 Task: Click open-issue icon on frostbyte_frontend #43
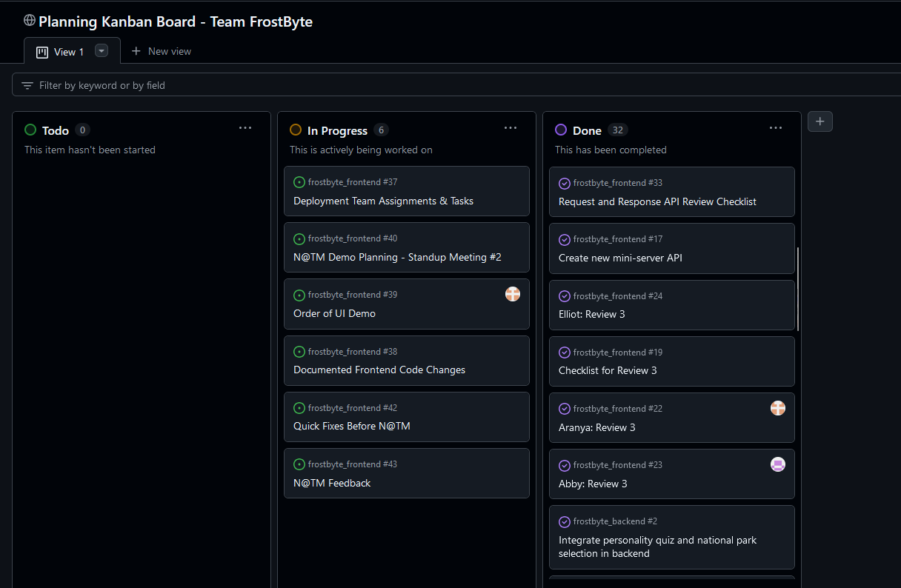299,464
